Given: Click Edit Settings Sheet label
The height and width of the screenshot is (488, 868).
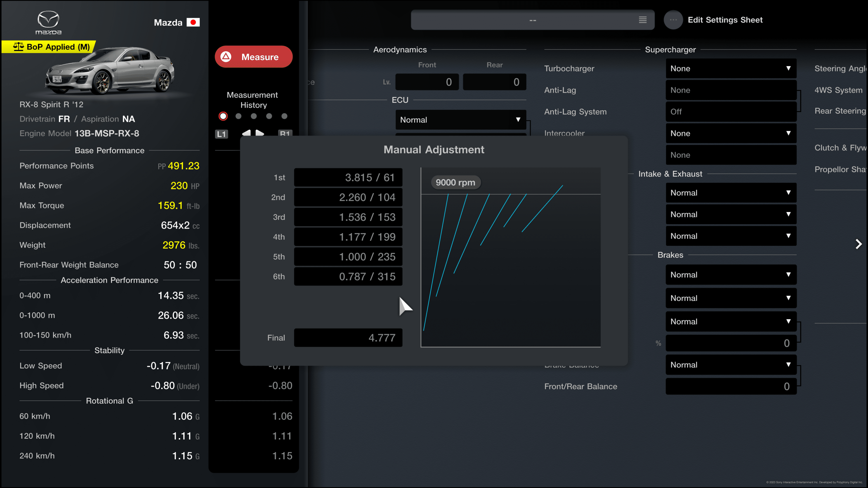Looking at the screenshot, I should [x=725, y=20].
